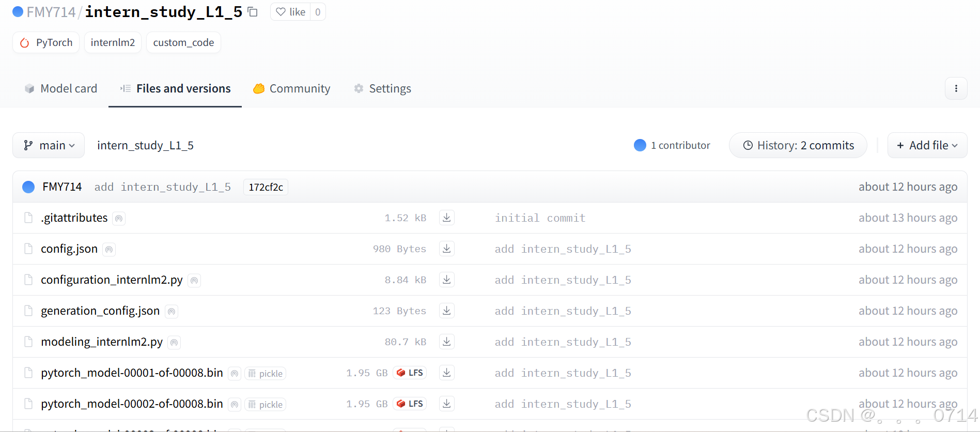Image resolution: width=980 pixels, height=432 pixels.
Task: Open the generation_config.json file
Action: click(100, 311)
